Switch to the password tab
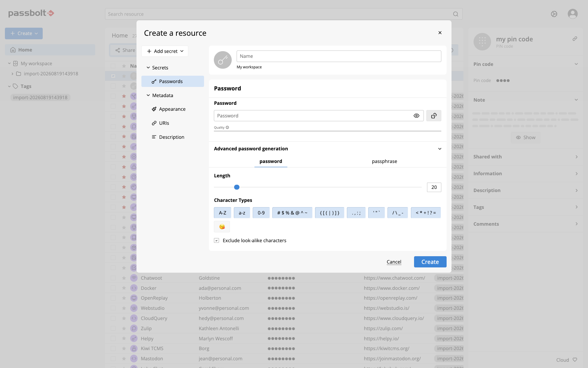This screenshot has height=368, width=588. [x=271, y=161]
